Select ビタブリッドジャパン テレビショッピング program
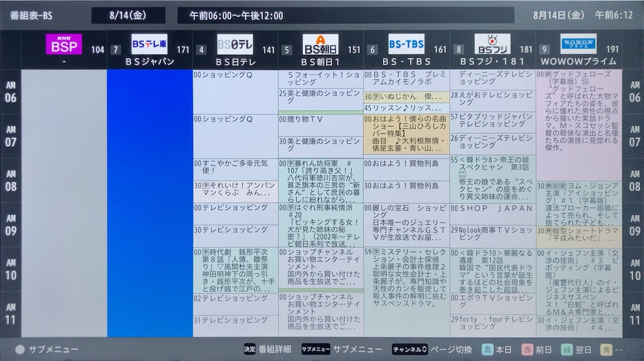The width and height of the screenshot is (644, 361). click(x=493, y=123)
